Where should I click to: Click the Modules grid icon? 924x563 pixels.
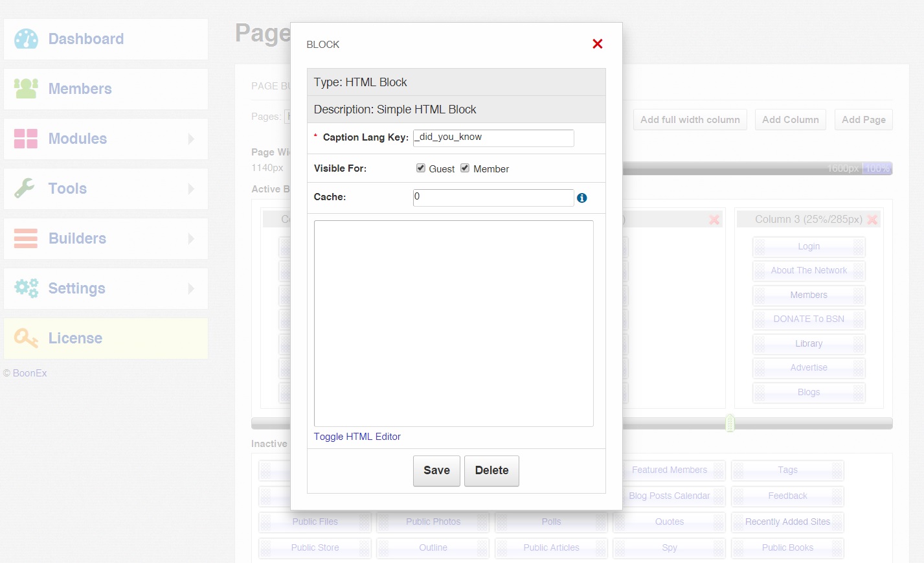tap(26, 139)
